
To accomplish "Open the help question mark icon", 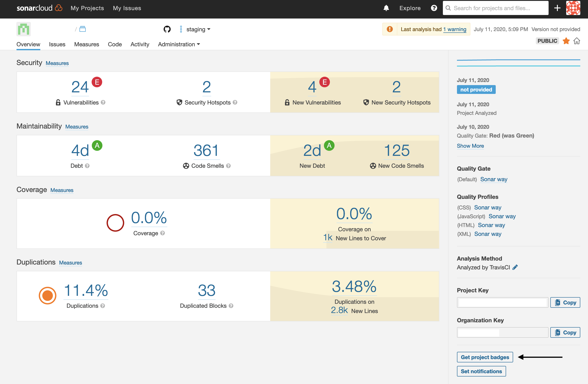I will pos(434,8).
